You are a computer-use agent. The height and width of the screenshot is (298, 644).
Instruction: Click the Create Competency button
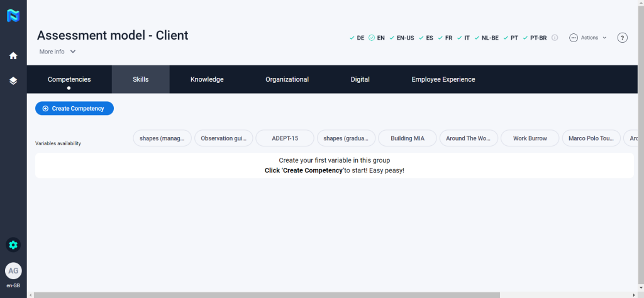[x=74, y=109]
